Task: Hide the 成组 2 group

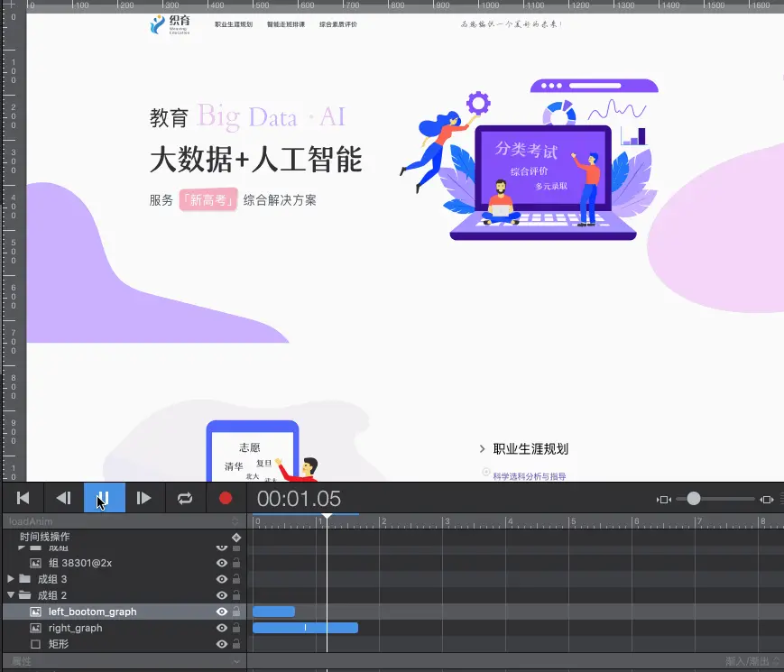Action: click(x=222, y=595)
